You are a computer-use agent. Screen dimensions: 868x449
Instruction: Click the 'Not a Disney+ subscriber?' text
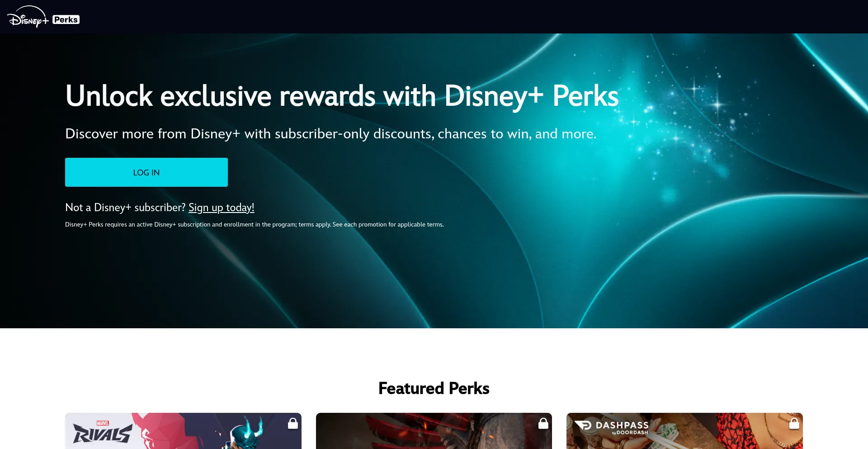point(125,208)
